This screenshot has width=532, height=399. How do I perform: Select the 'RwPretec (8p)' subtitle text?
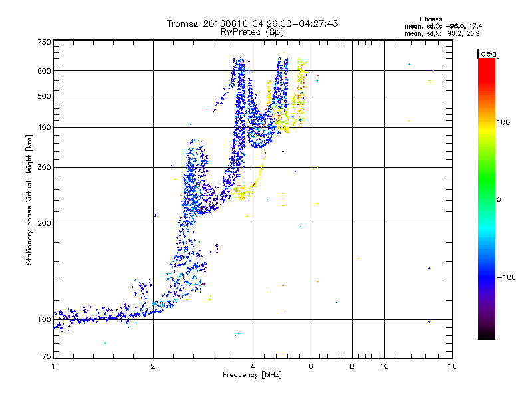pos(252,32)
